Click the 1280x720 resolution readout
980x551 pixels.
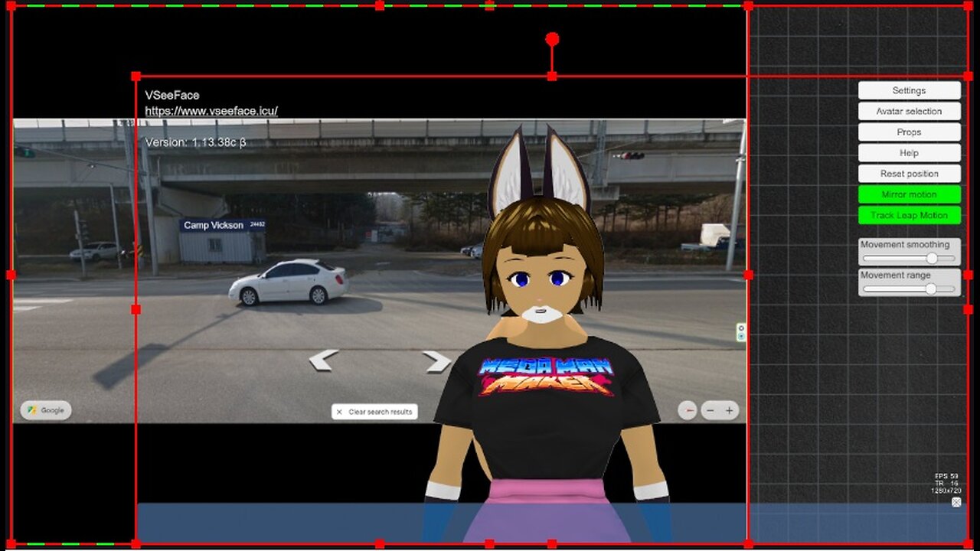click(946, 491)
